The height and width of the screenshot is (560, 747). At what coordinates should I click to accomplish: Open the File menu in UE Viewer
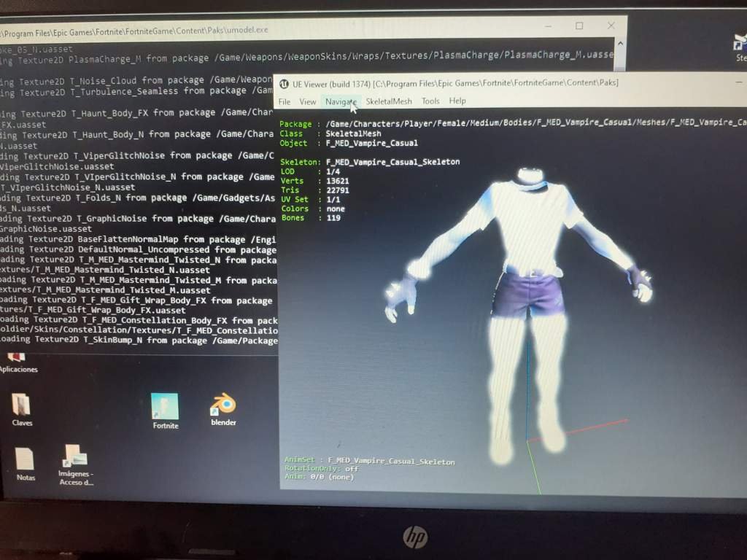click(x=285, y=101)
